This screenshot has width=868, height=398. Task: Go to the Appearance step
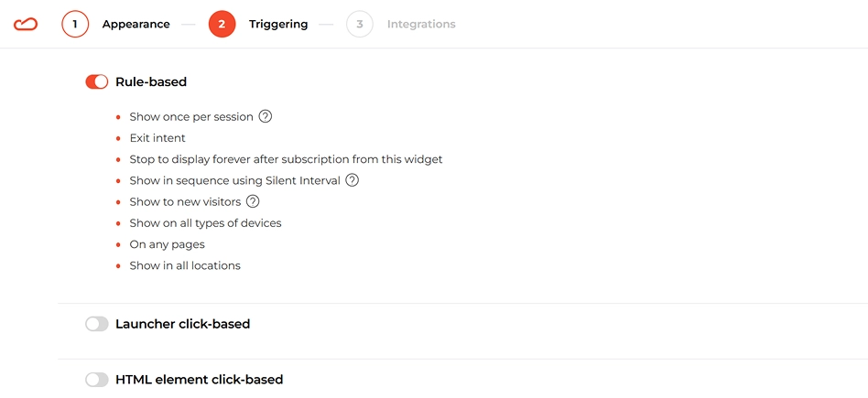[136, 25]
